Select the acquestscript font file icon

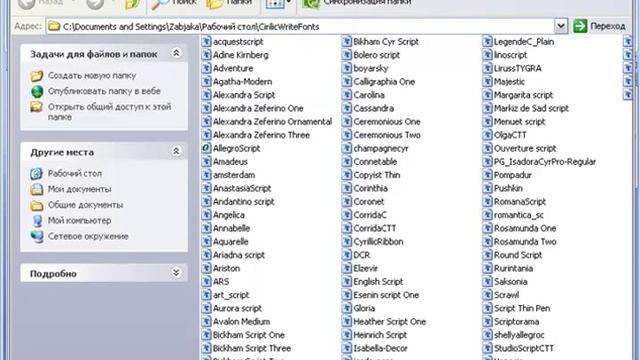[206, 42]
